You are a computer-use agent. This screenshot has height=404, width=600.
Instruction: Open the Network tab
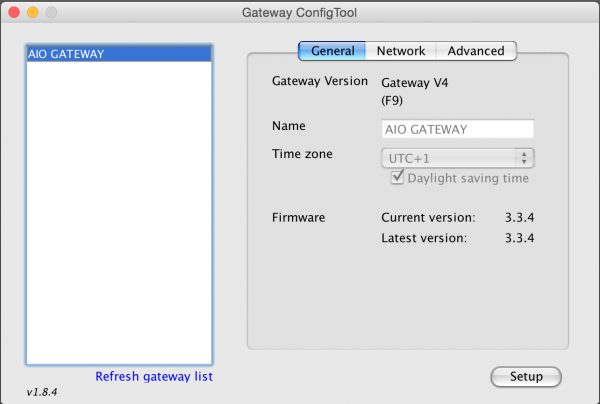(x=400, y=51)
